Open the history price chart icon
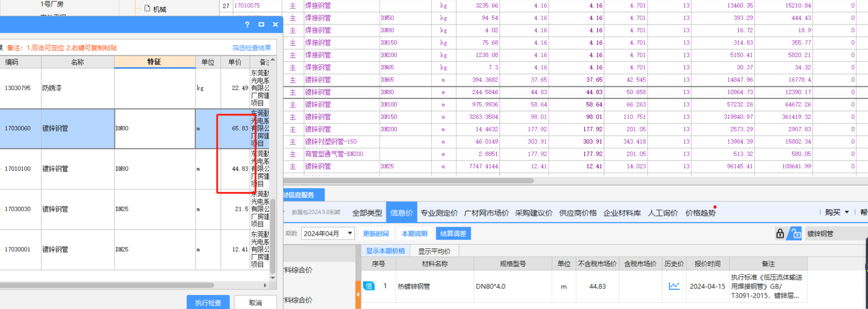 [674, 286]
